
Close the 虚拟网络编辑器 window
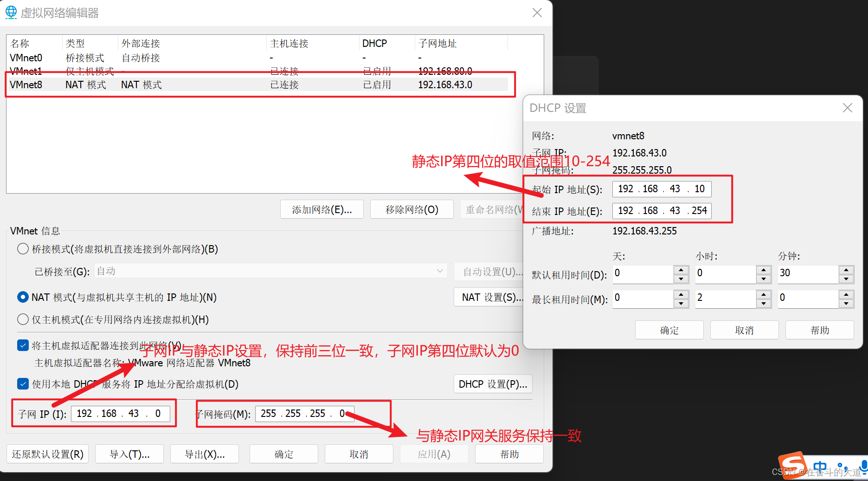[537, 13]
